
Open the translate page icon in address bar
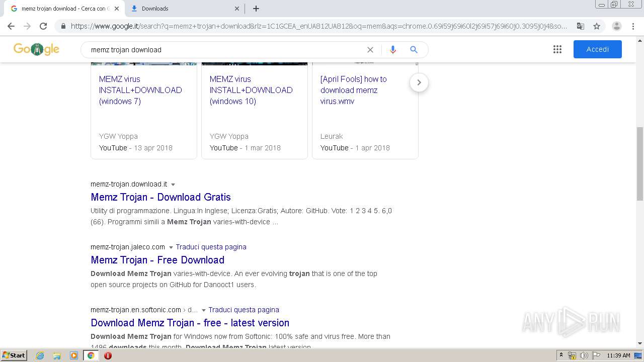580,26
